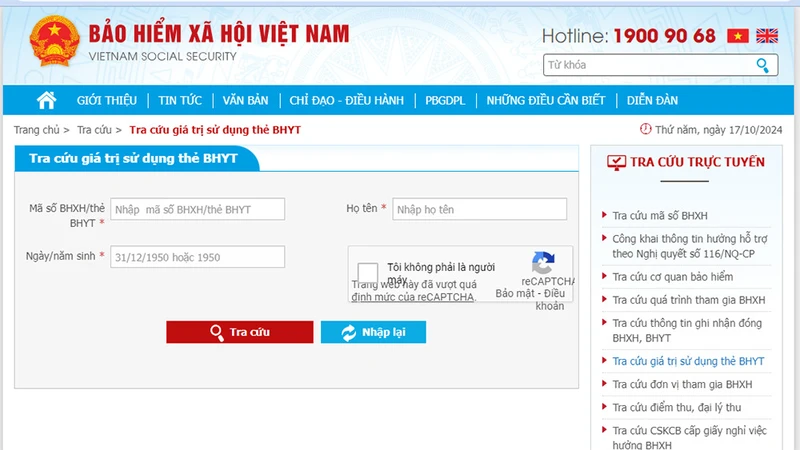The width and height of the screenshot is (800, 450).
Task: Open Tra cứu quá trình tham gia BHXH link
Action: coord(689,300)
